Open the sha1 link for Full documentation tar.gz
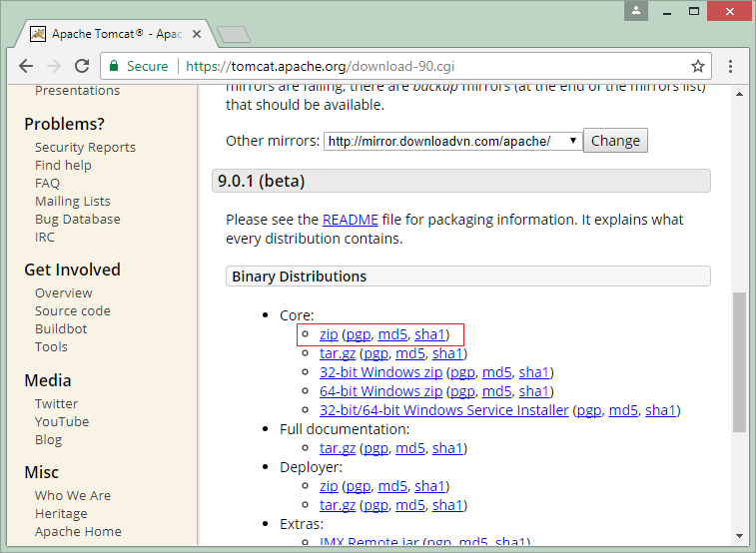This screenshot has height=553, width=756. [x=447, y=448]
